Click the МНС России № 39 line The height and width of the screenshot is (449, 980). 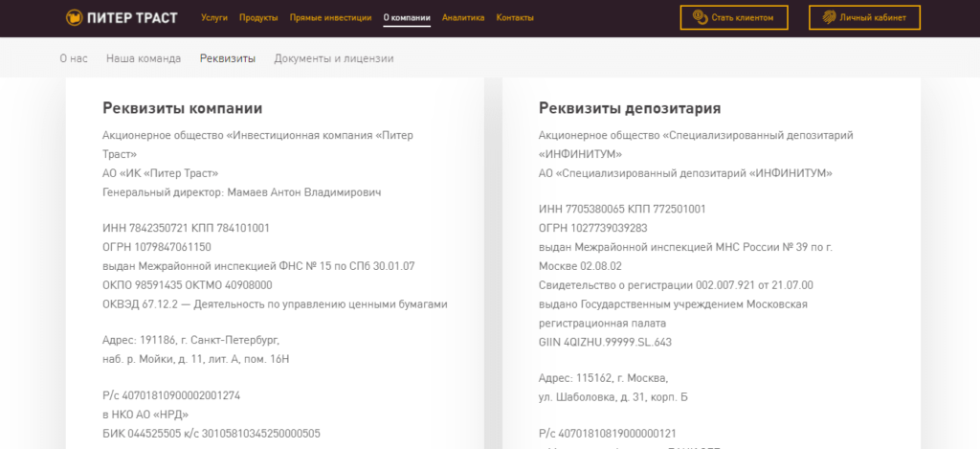pyautogui.click(x=685, y=247)
